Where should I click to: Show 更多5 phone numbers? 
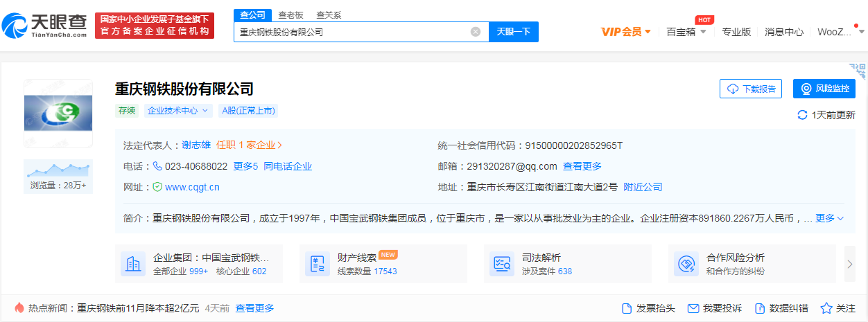[x=245, y=166]
